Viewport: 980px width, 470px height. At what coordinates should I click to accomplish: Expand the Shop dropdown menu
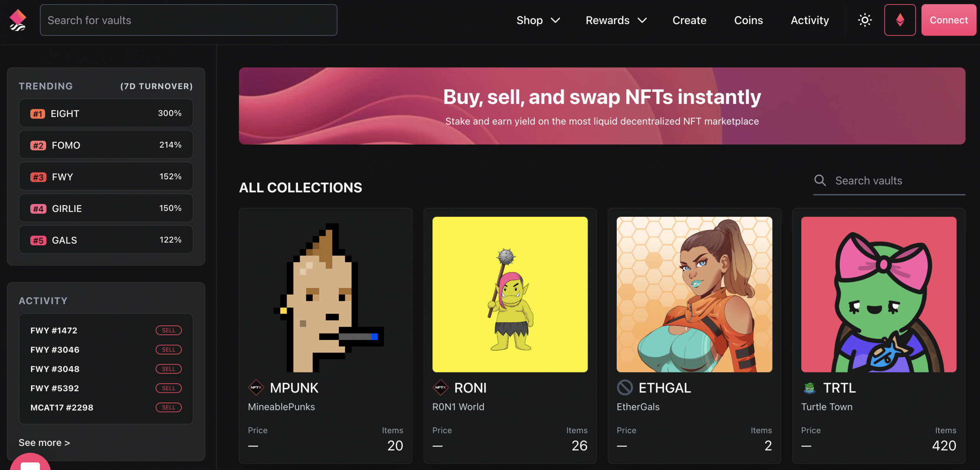click(538, 20)
